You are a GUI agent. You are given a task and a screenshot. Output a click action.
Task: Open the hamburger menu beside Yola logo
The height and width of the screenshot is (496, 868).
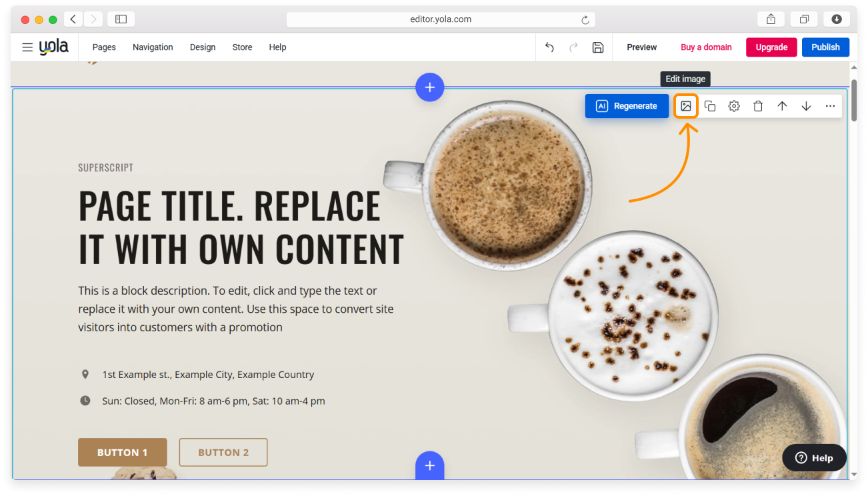(x=27, y=47)
